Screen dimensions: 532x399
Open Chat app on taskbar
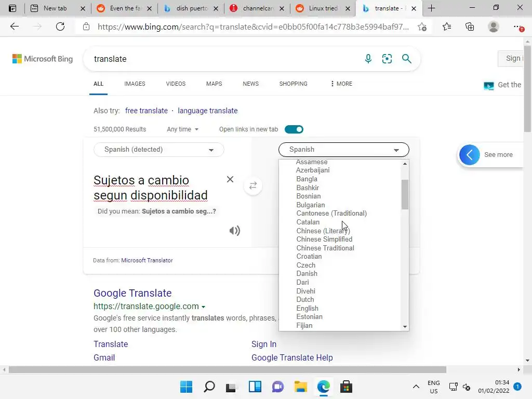tap(277, 387)
